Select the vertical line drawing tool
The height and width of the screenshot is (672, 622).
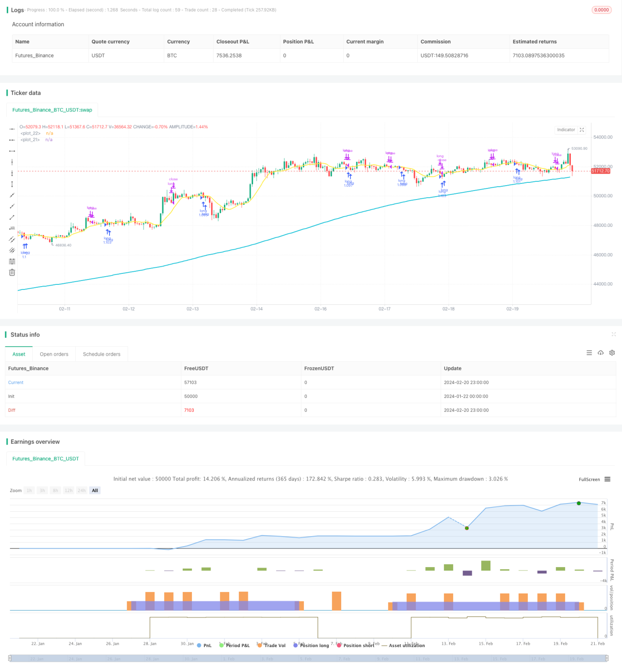click(12, 162)
